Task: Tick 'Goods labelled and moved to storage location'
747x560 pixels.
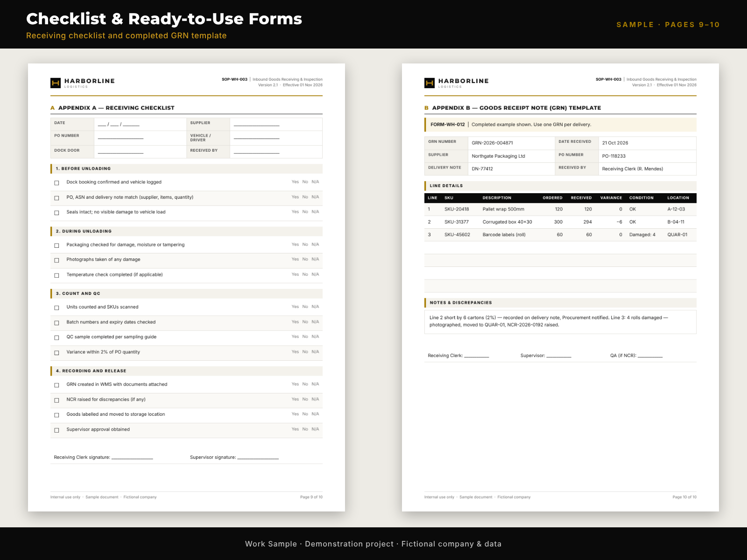Action: point(56,415)
